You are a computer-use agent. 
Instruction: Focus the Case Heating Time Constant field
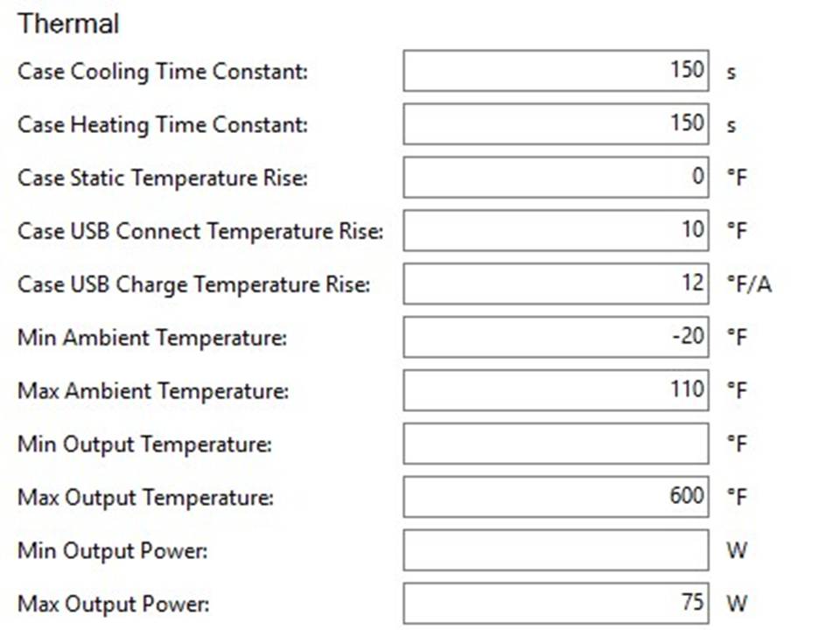coord(556,124)
